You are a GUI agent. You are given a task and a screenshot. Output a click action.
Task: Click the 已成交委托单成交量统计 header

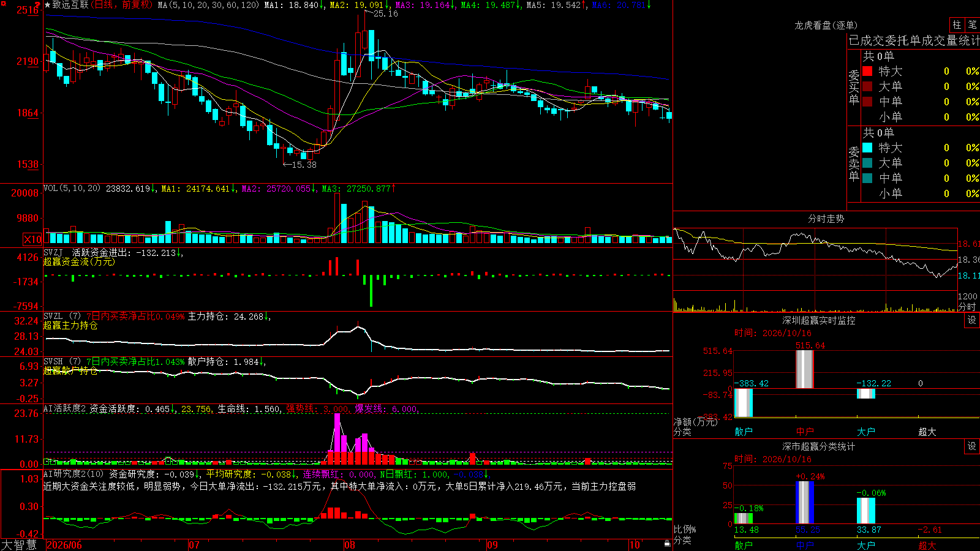click(914, 40)
